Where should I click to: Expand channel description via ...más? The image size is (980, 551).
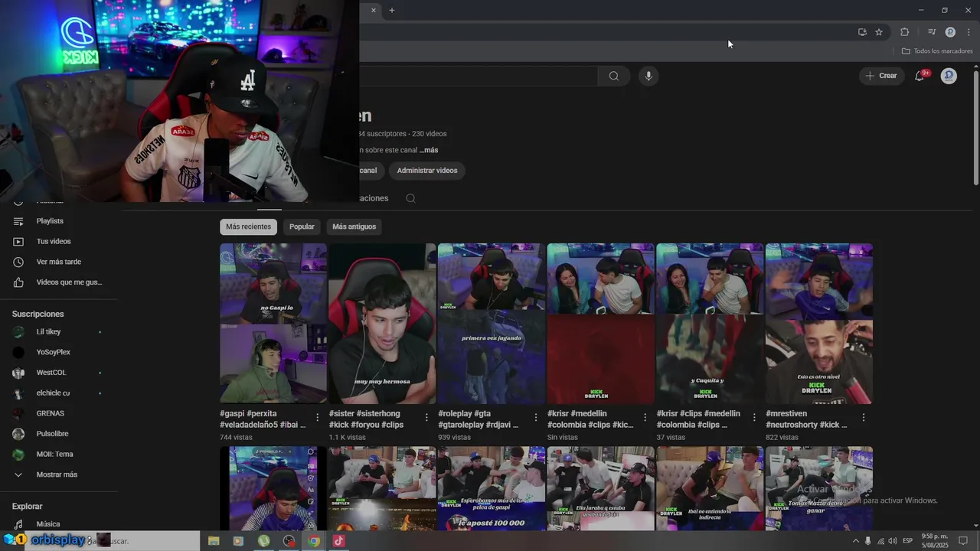[429, 150]
